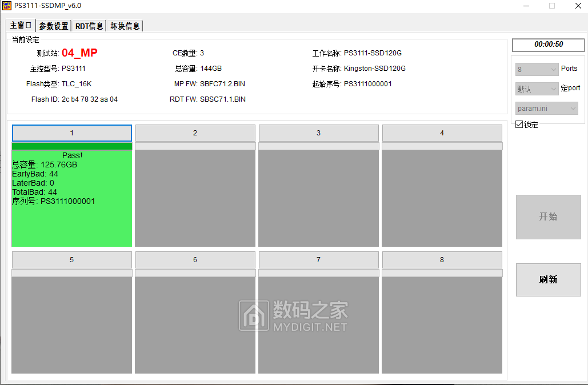Click the gray status panel of port 2
The width and height of the screenshot is (588, 385).
coord(195,198)
